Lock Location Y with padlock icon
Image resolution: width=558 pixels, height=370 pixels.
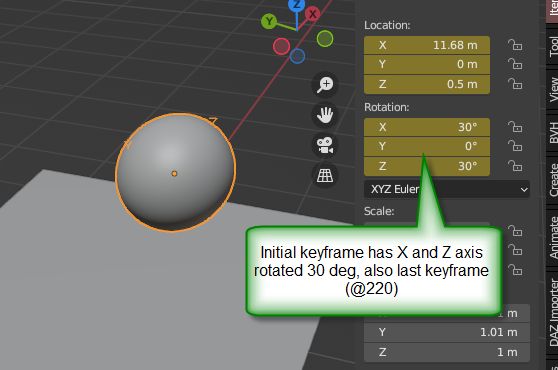point(515,64)
